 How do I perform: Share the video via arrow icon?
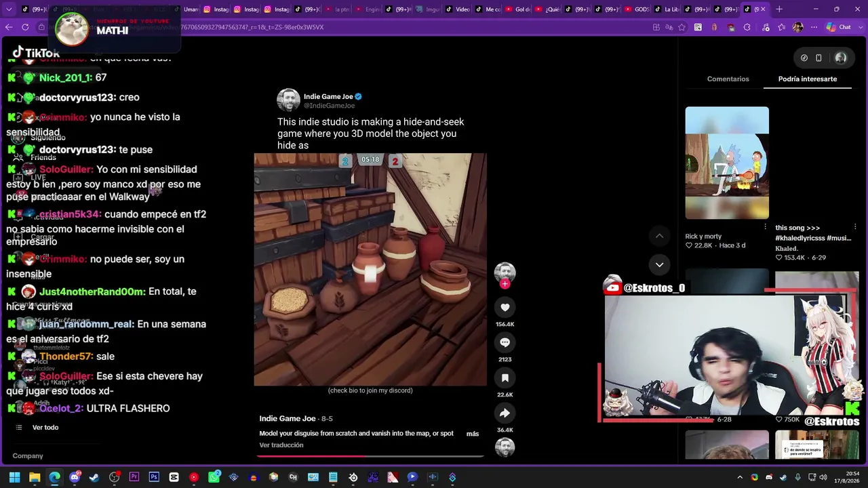505,413
